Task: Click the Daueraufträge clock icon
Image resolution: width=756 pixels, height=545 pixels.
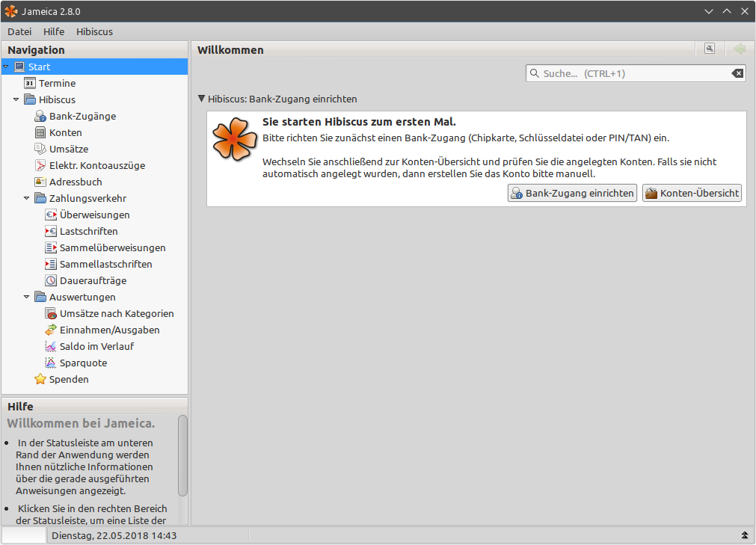Action: [x=51, y=280]
